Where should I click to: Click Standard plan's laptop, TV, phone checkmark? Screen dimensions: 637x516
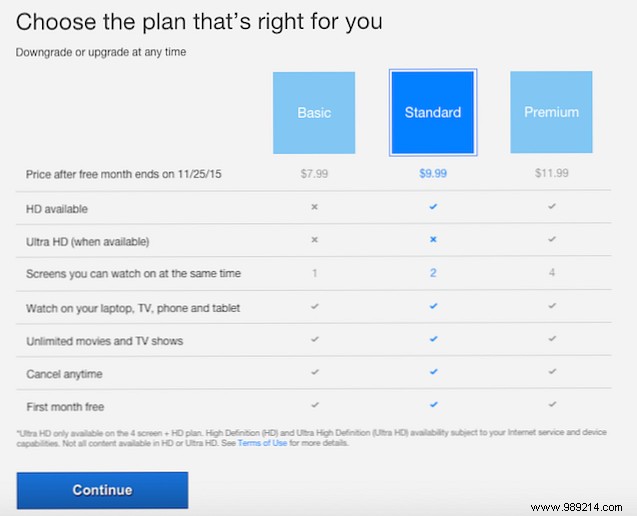432,307
